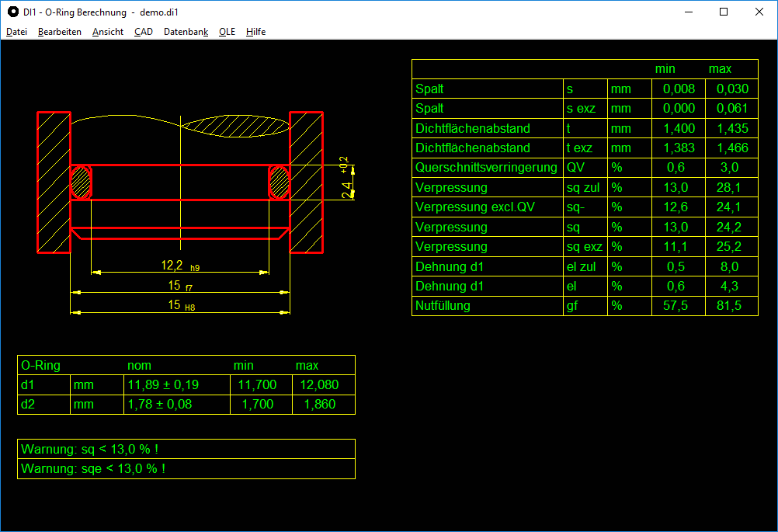The width and height of the screenshot is (778, 532).
Task: Click the DI1 app icon in title bar
Action: coord(12,12)
